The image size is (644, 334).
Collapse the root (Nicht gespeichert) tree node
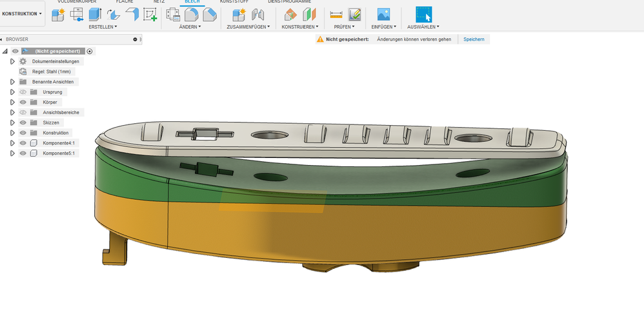tap(5, 52)
